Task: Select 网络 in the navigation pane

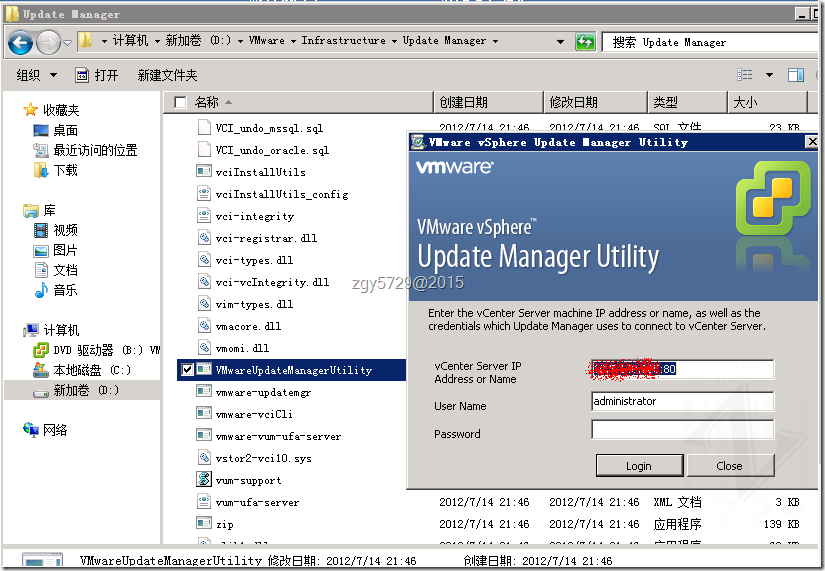Action: (x=45, y=430)
